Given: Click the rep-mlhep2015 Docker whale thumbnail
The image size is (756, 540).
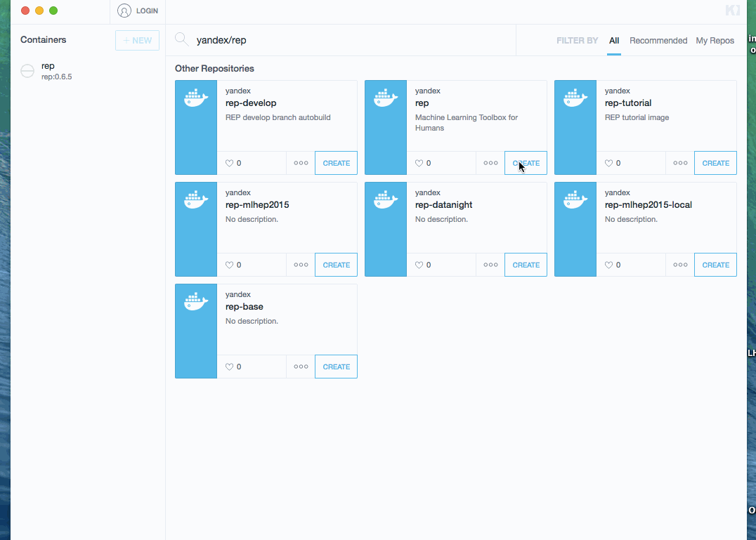Looking at the screenshot, I should (x=196, y=230).
